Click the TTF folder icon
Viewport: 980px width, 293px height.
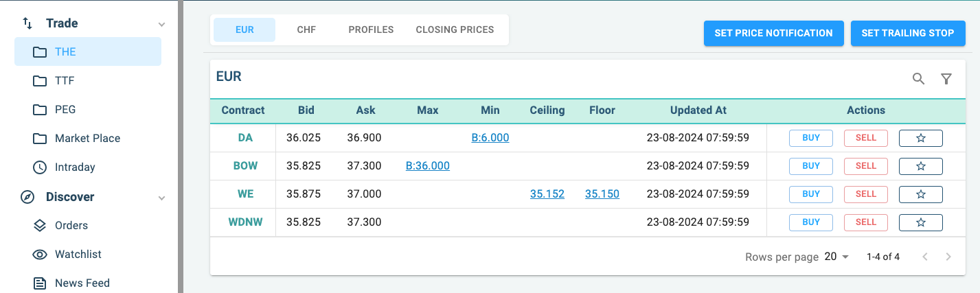pyautogui.click(x=40, y=81)
